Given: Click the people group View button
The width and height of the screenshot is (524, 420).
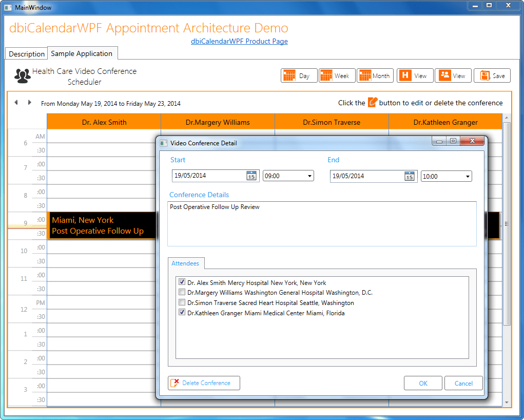Looking at the screenshot, I should point(453,75).
